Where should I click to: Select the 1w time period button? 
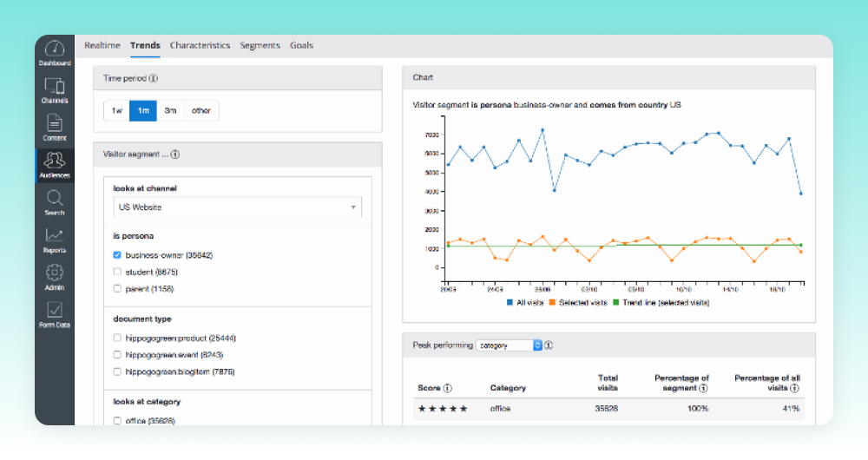[x=117, y=111]
